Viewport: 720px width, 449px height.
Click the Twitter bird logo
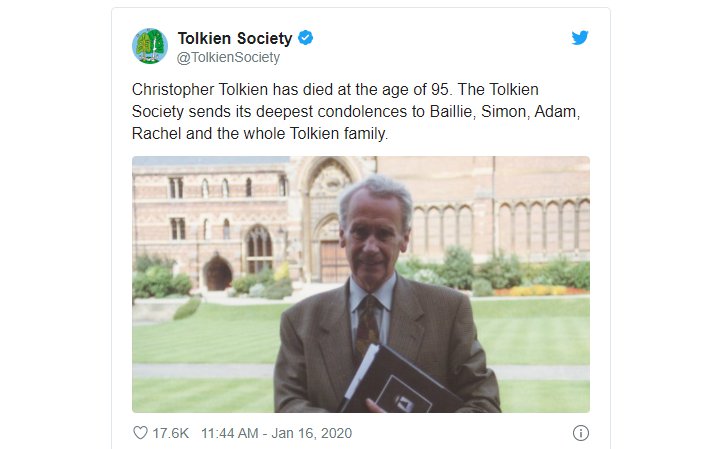click(x=580, y=38)
